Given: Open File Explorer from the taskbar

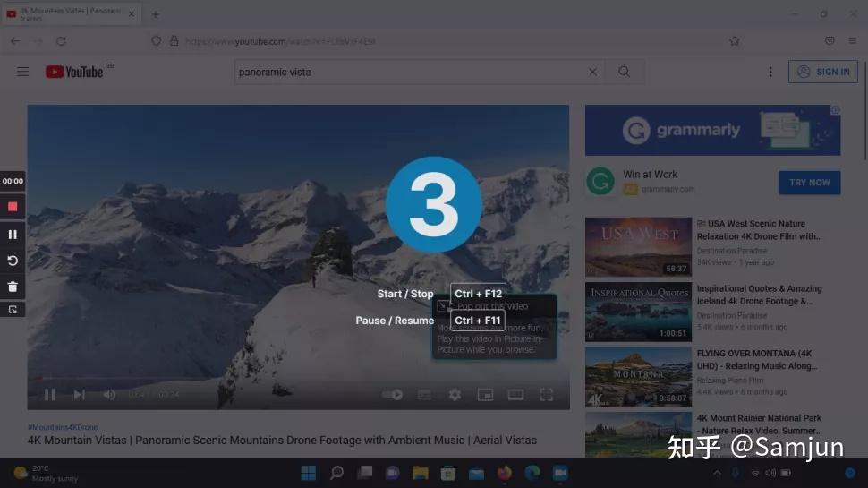Looking at the screenshot, I should [x=421, y=473].
